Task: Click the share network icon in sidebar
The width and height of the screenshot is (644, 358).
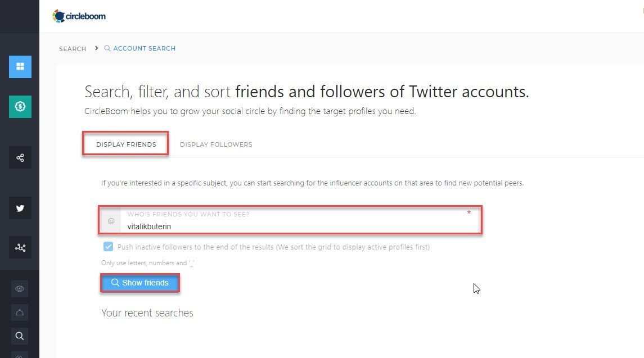Action: pos(20,157)
